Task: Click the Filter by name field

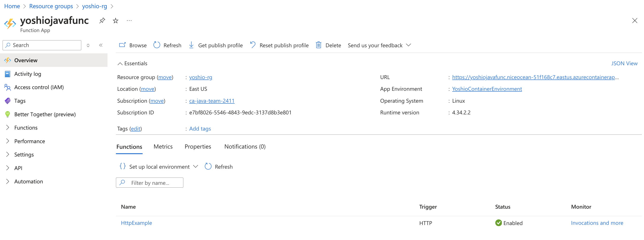Action: [x=152, y=183]
